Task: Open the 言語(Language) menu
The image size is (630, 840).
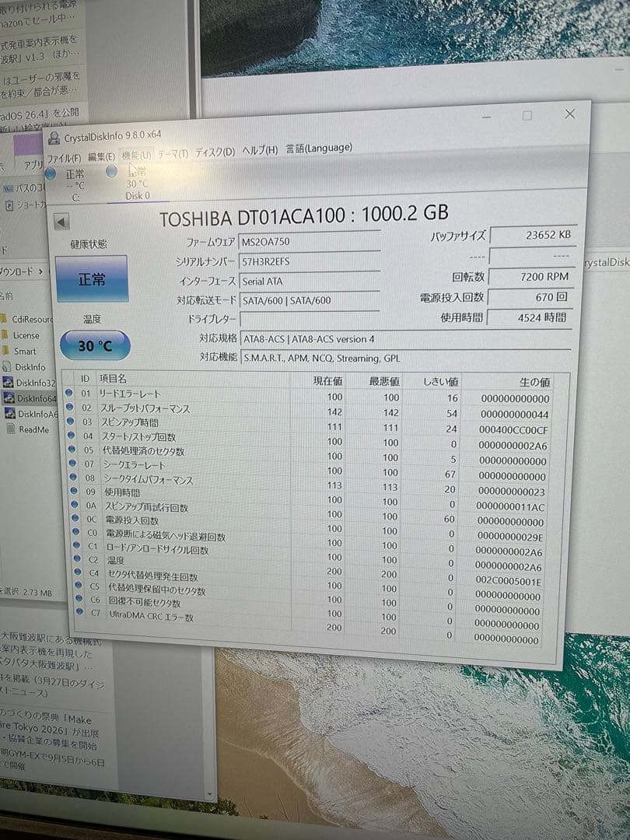Action: pyautogui.click(x=319, y=148)
